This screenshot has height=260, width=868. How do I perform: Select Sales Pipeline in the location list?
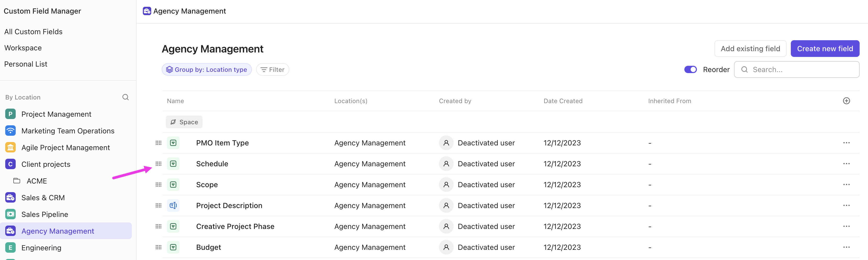pos(44,214)
